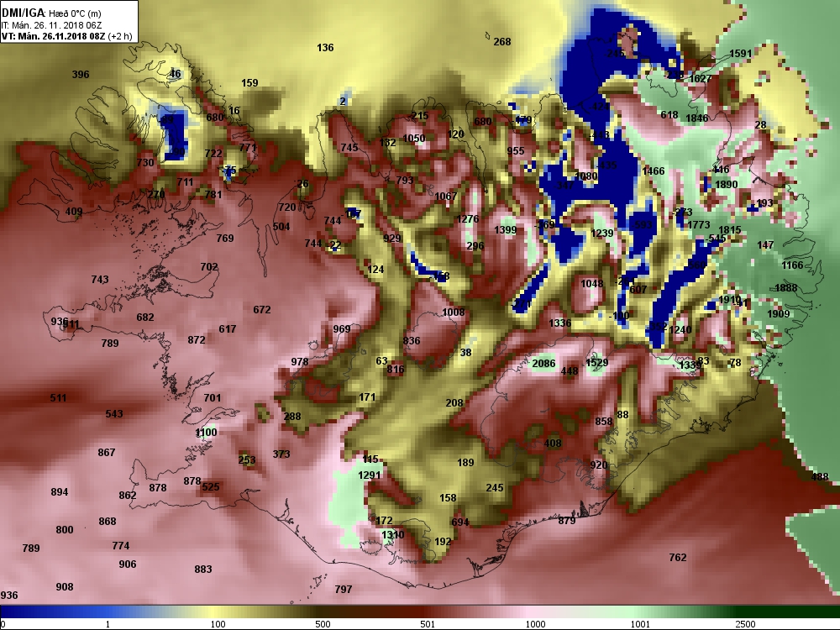Click the value "883" in the southwest sea
The width and height of the screenshot is (840, 630).
[x=203, y=569]
